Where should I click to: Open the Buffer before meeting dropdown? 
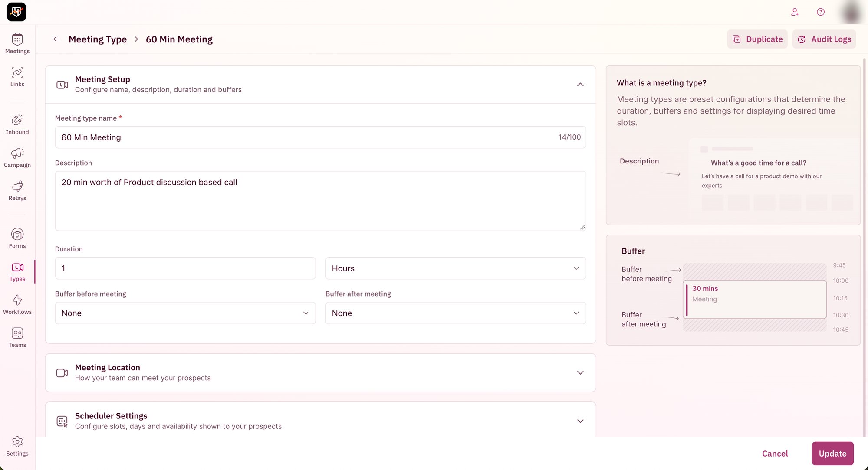185,313
